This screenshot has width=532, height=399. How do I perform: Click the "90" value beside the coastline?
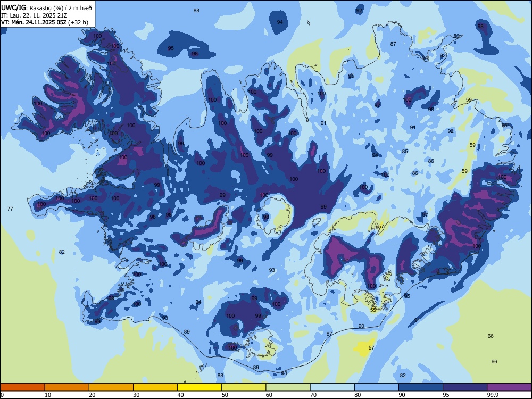pos(361,326)
